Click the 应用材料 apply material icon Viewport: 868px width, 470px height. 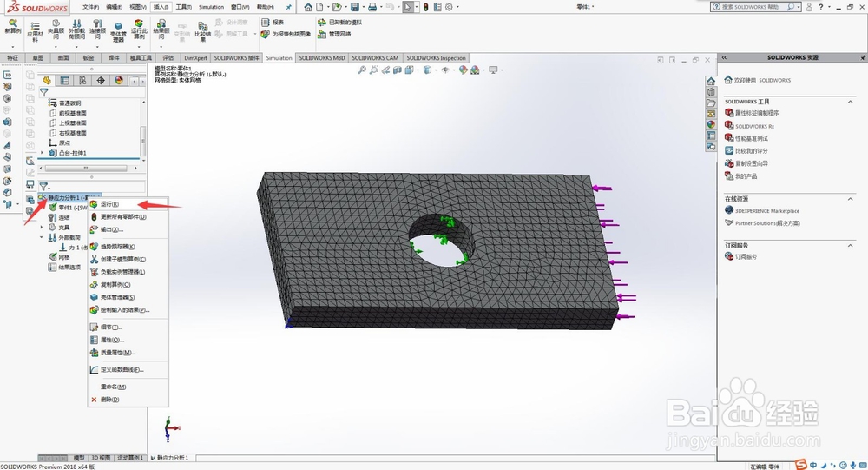(35, 30)
